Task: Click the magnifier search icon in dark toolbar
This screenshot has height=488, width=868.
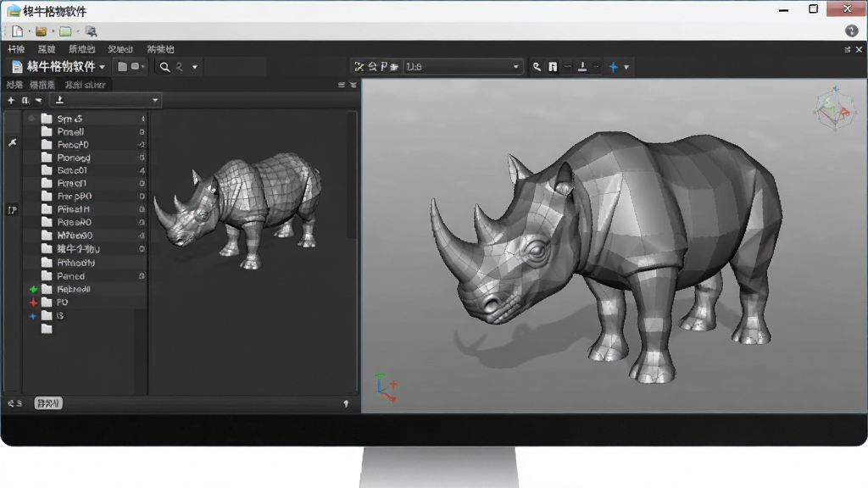Action: coord(164,67)
